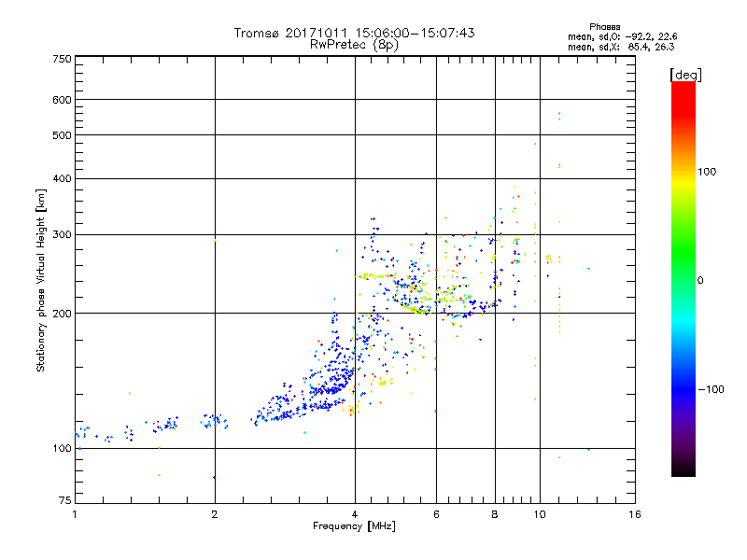This screenshot has width=747, height=560.
Task: Click the black bottom of the colorbar
Action: [684, 469]
